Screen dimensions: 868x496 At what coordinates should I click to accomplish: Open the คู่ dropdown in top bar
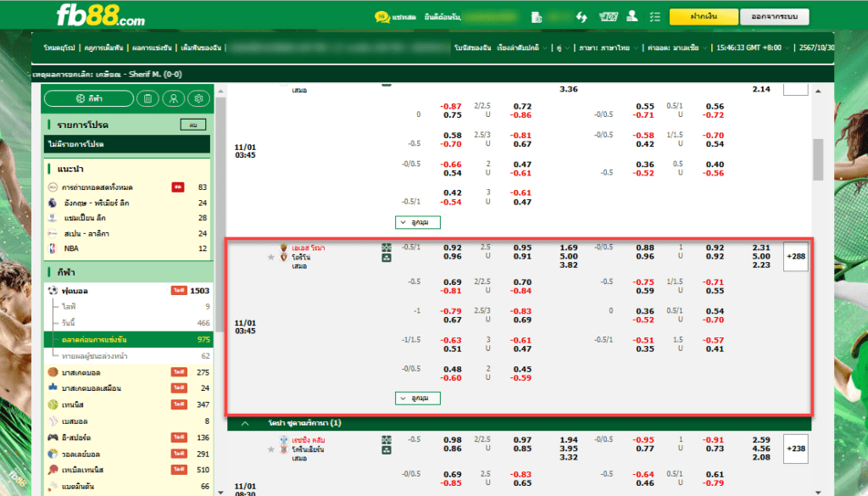pyautogui.click(x=563, y=48)
